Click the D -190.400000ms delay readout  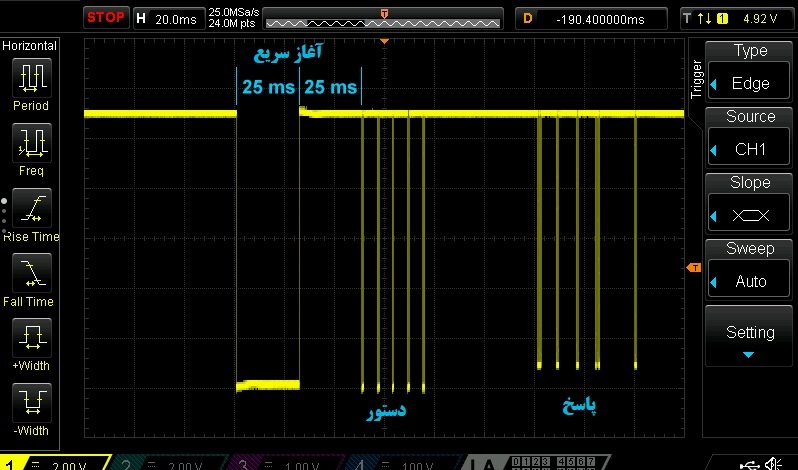591,19
